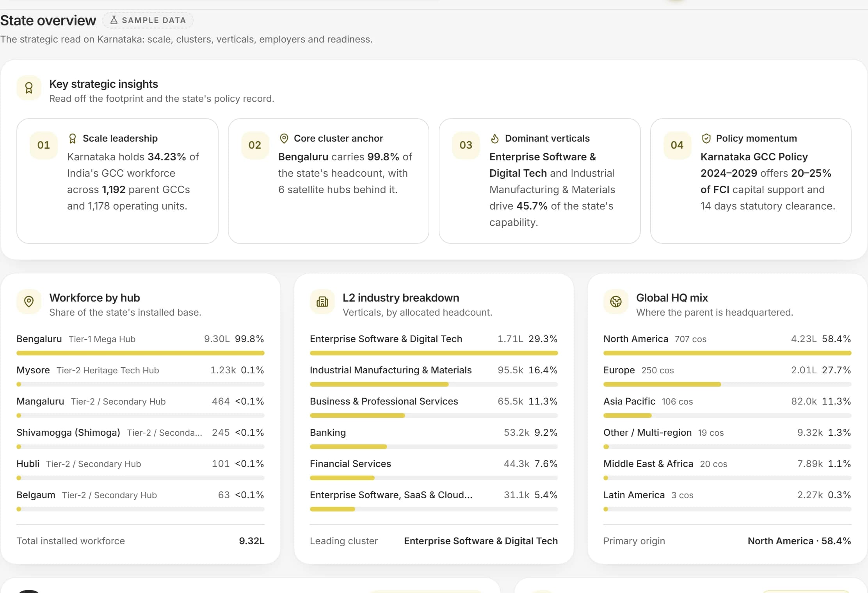868x593 pixels.
Task: Click the Other / Multi-region row label
Action: pyautogui.click(x=647, y=433)
